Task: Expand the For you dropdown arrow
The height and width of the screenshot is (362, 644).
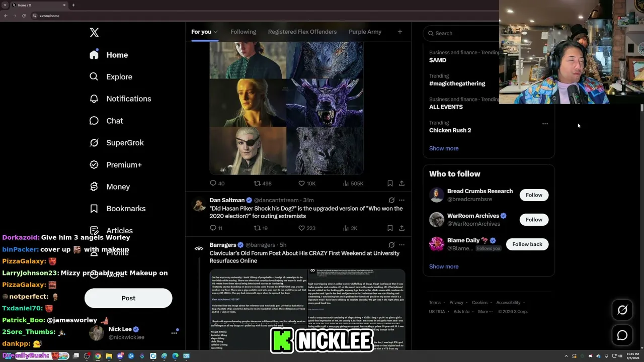Action: pos(215,32)
